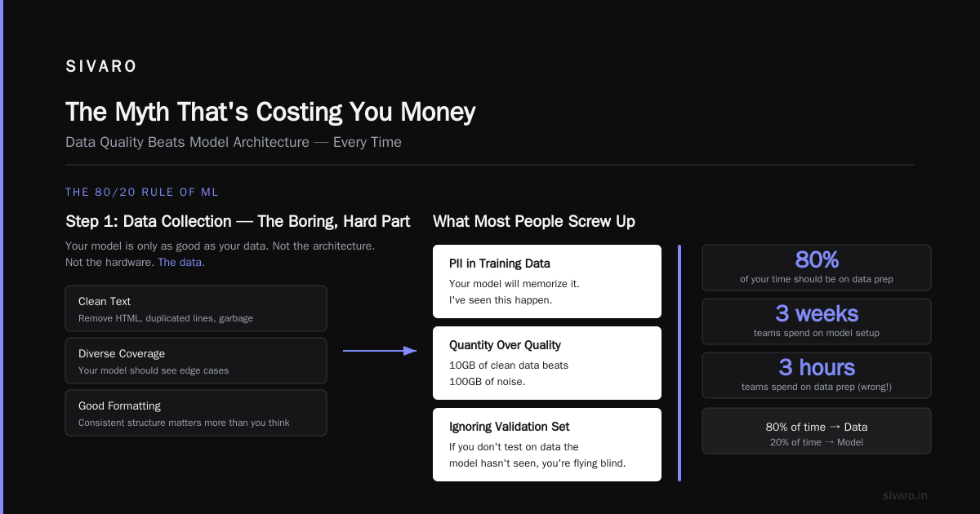Click the title The Myth That's Costing You Money
The height and width of the screenshot is (514, 980).
click(270, 112)
